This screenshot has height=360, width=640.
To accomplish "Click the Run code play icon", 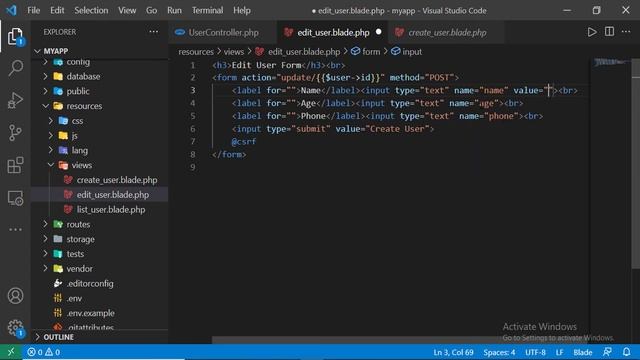I will pyautogui.click(x=592, y=32).
